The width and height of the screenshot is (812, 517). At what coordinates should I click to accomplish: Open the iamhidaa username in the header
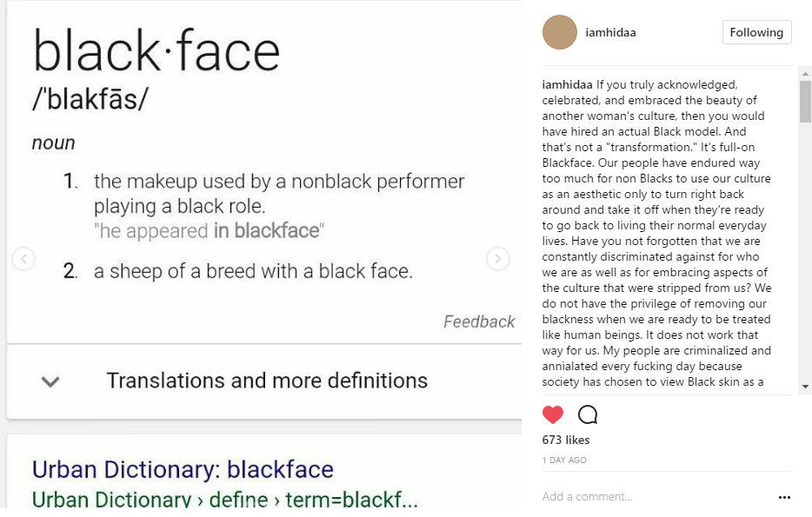tap(610, 32)
